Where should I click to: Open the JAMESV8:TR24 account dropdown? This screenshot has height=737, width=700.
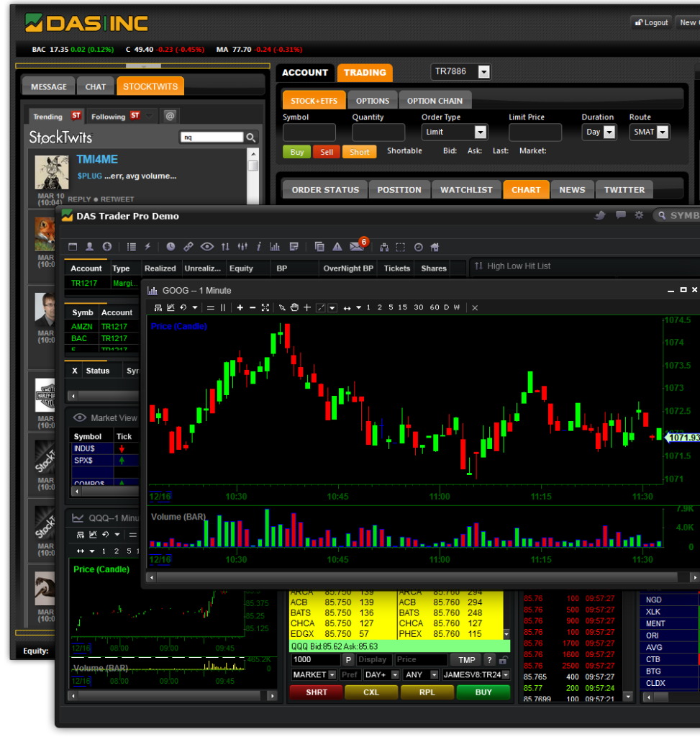click(506, 675)
